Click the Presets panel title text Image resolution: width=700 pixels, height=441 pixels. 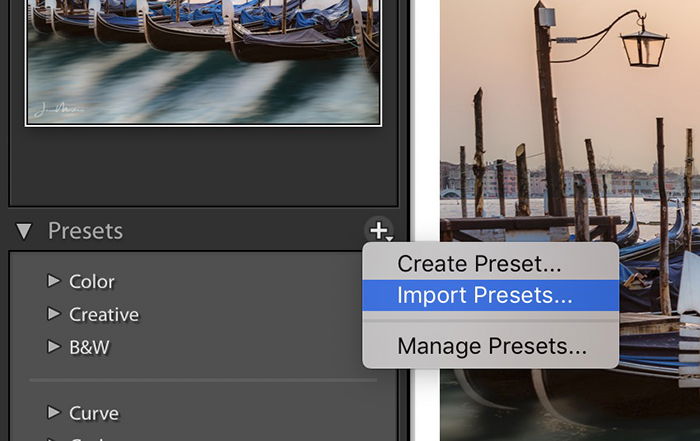click(85, 231)
